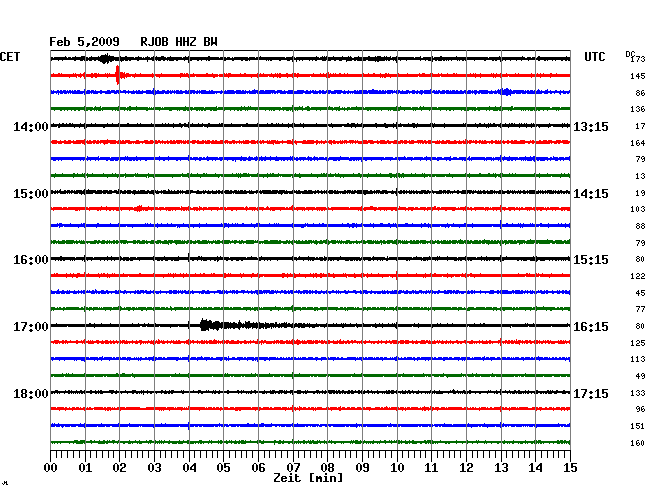Click the '06' minute axis tick label
The height and width of the screenshot is (494, 650).
[x=258, y=468]
